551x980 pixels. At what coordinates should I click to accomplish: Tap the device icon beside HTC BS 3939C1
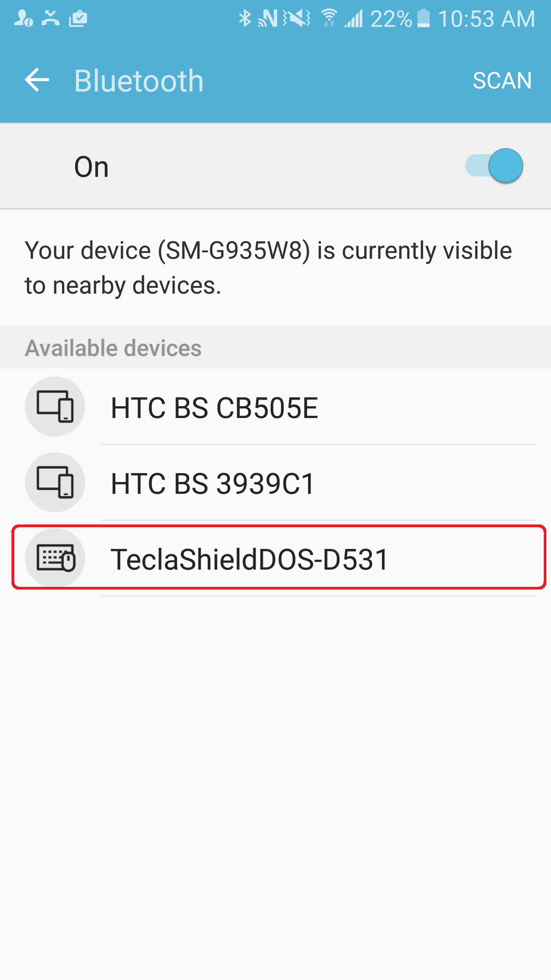click(55, 482)
